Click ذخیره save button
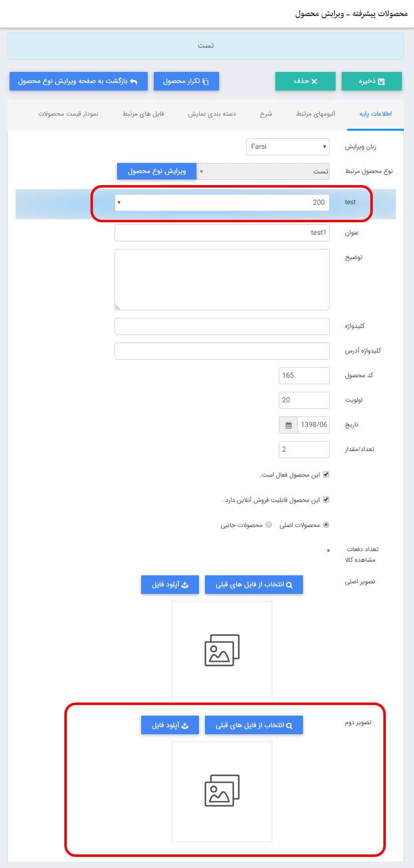This screenshot has height=868, width=414. coord(372,81)
